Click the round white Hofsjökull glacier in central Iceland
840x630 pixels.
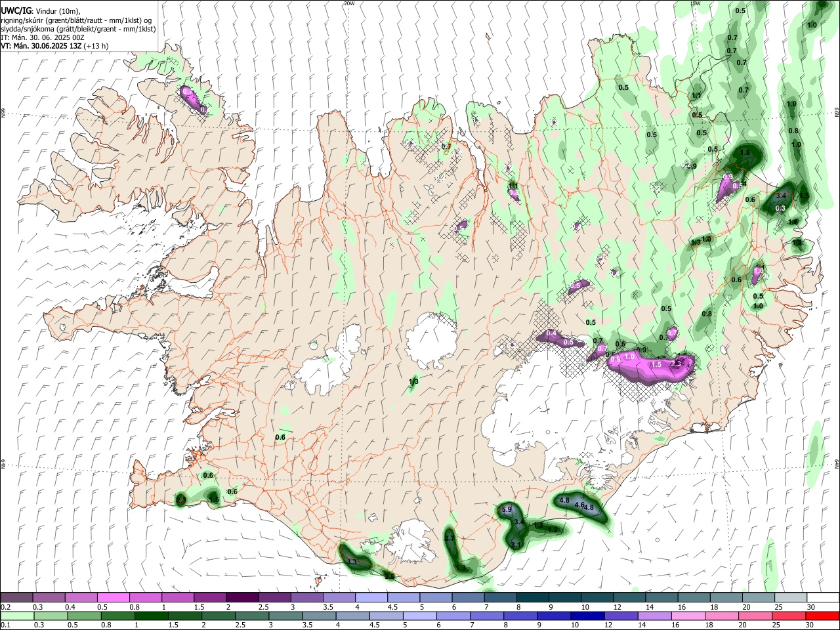coord(431,341)
